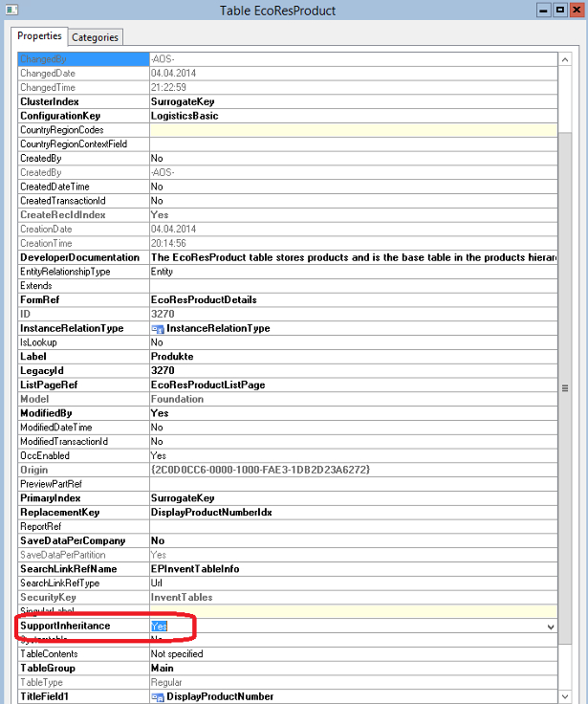Click the scrollbar down arrow at bottom
This screenshot has width=588, height=704.
coord(565,696)
